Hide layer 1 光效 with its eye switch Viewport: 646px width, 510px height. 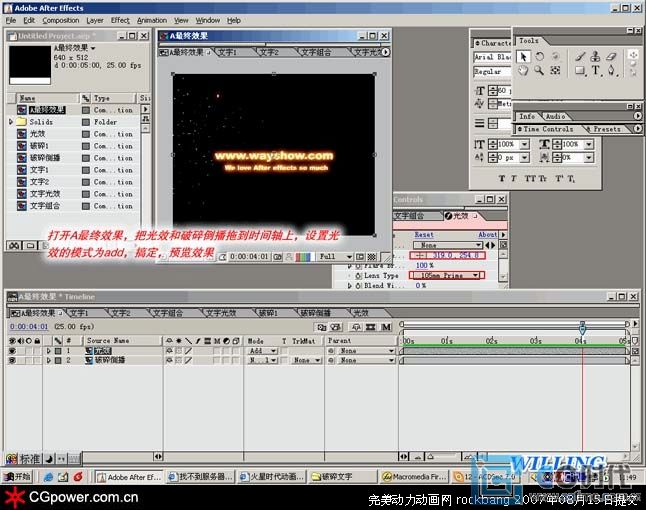coord(12,351)
